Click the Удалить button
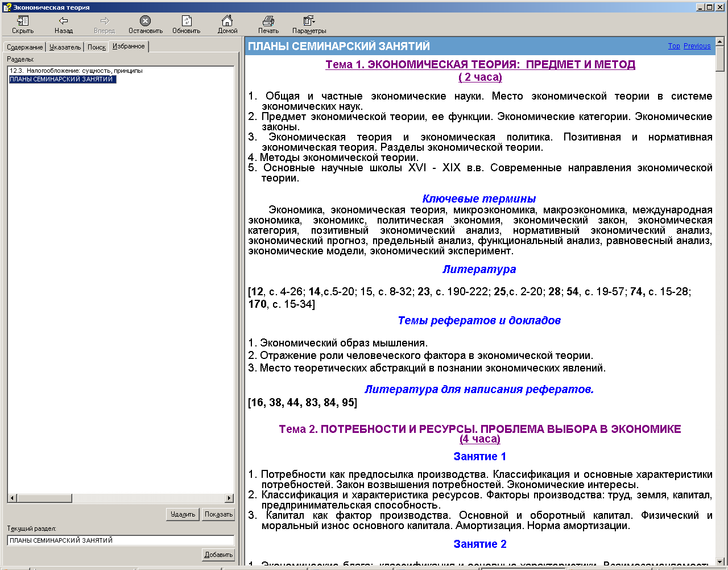The width and height of the screenshot is (728, 570). click(183, 514)
